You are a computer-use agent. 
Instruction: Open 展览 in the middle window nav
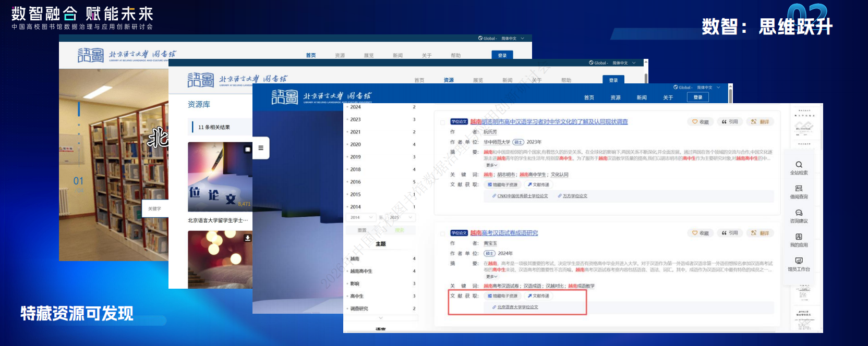[478, 80]
